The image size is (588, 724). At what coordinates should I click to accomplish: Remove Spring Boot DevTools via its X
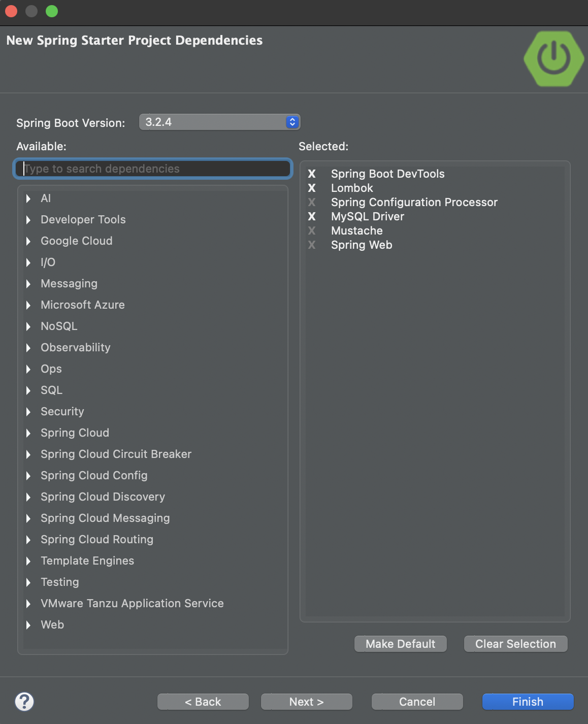pyautogui.click(x=312, y=174)
